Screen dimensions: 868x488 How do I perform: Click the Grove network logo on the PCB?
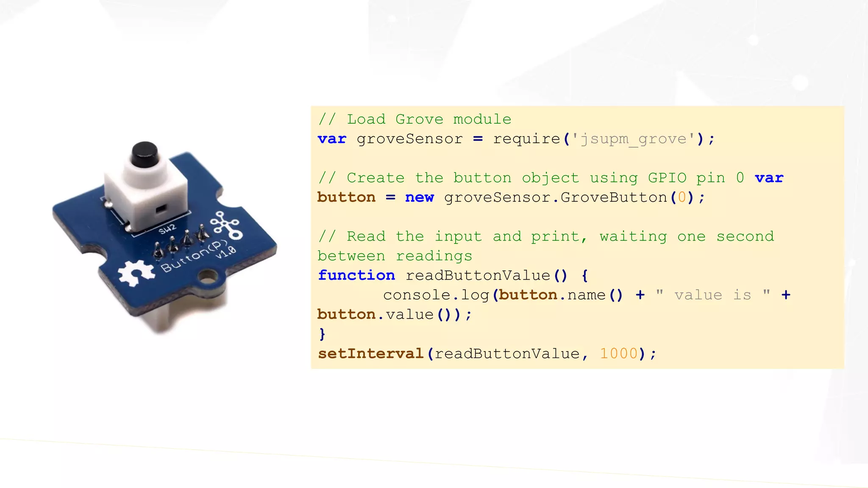click(x=226, y=225)
